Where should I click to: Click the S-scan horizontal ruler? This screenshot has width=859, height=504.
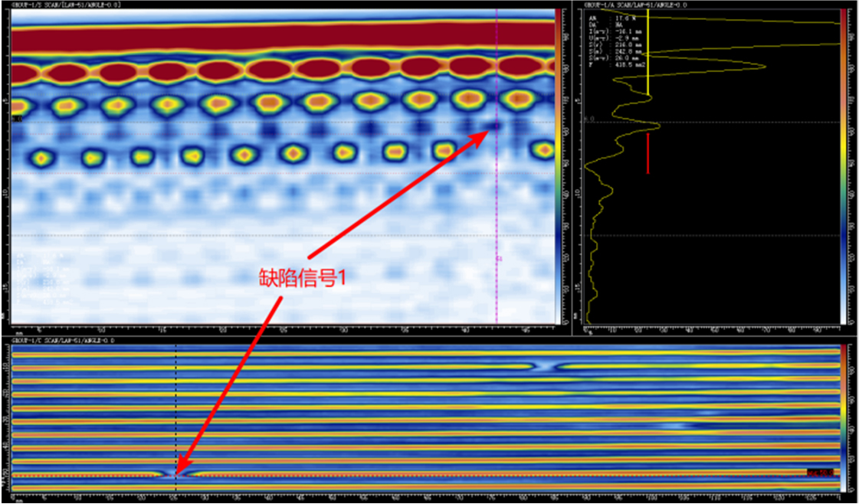click(284, 329)
